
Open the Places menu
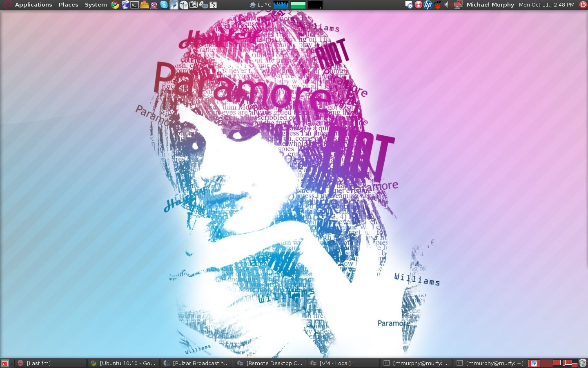[x=68, y=5]
